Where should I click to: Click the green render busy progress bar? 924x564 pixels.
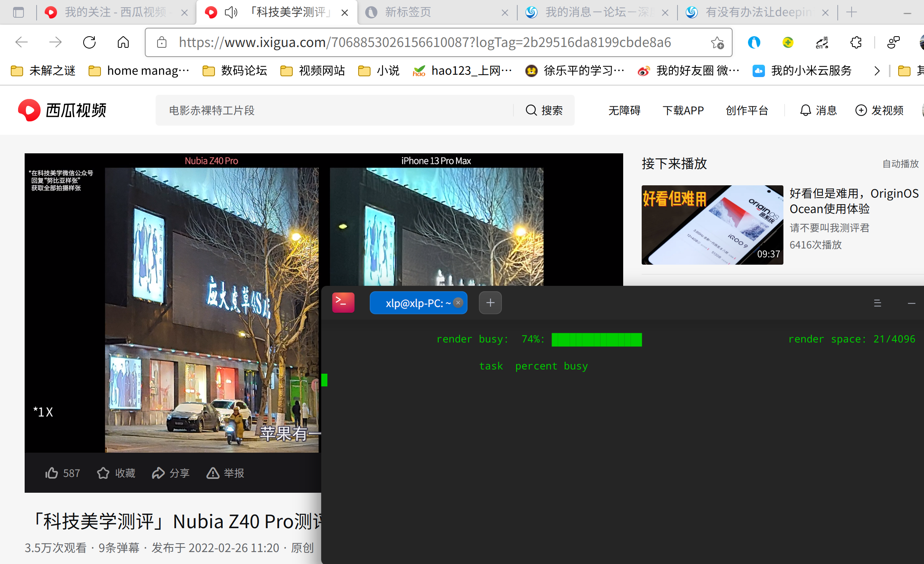pos(596,339)
